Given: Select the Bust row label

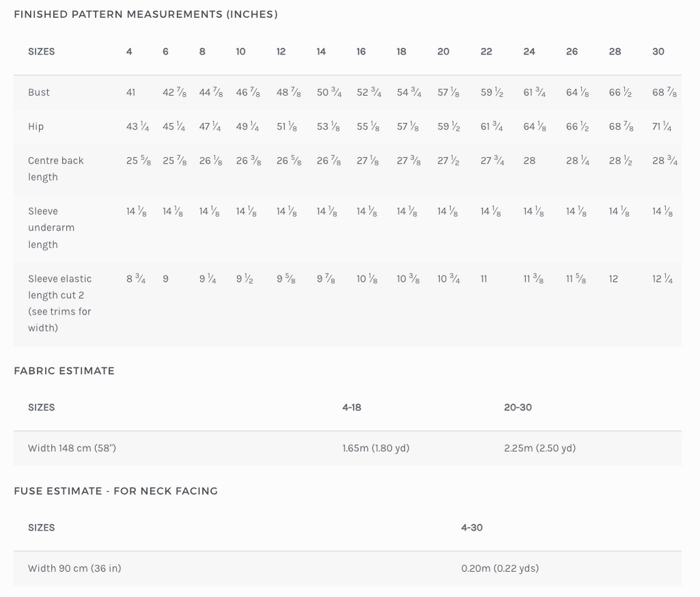Looking at the screenshot, I should [x=39, y=92].
